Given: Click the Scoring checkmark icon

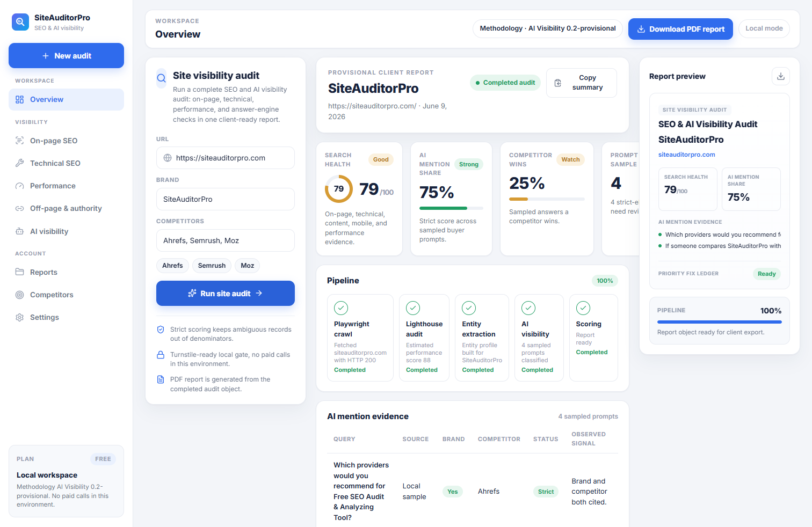Looking at the screenshot, I should point(583,308).
